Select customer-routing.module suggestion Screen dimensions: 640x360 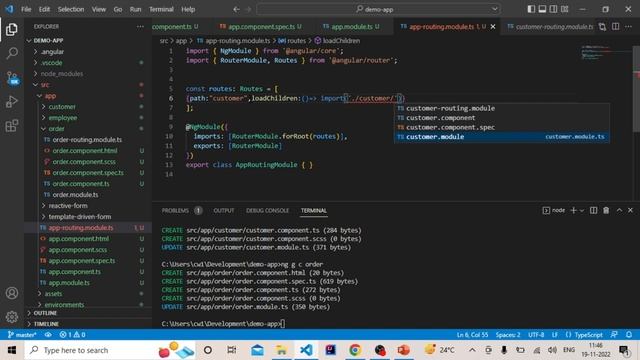click(502, 108)
